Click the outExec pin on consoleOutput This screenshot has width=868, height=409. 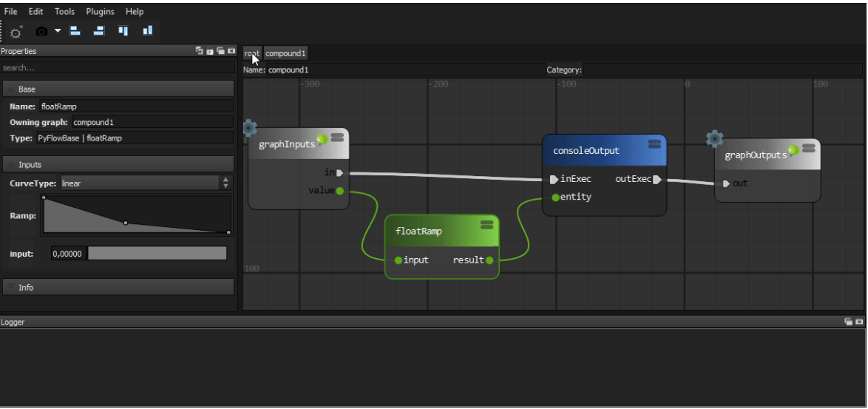pos(657,179)
